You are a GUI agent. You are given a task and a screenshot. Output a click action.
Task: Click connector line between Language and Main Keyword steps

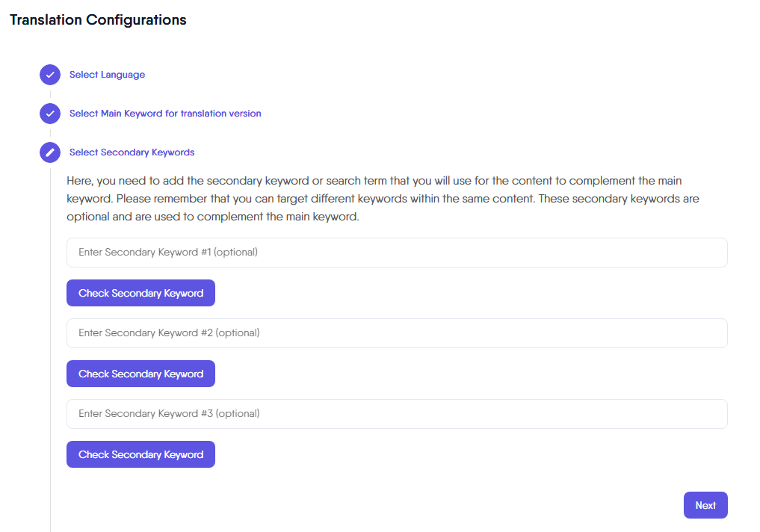tap(50, 94)
